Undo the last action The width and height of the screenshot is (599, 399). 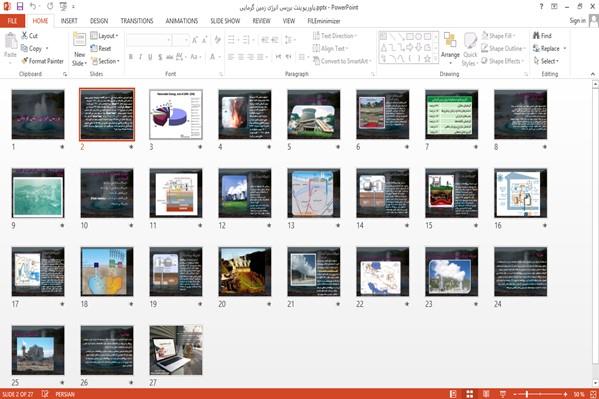(33, 6)
